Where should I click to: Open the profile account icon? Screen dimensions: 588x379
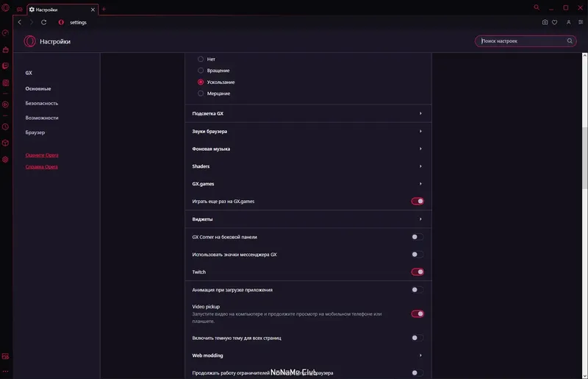point(568,22)
